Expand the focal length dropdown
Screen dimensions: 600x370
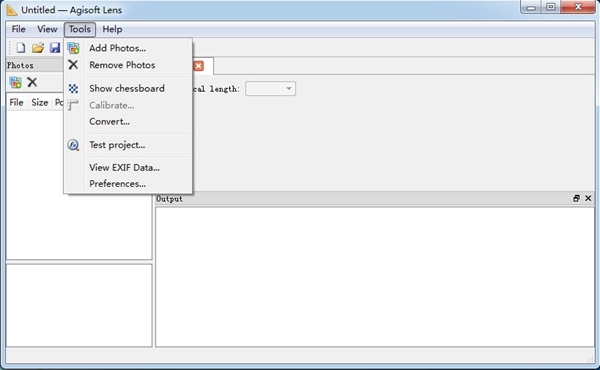pos(271,89)
